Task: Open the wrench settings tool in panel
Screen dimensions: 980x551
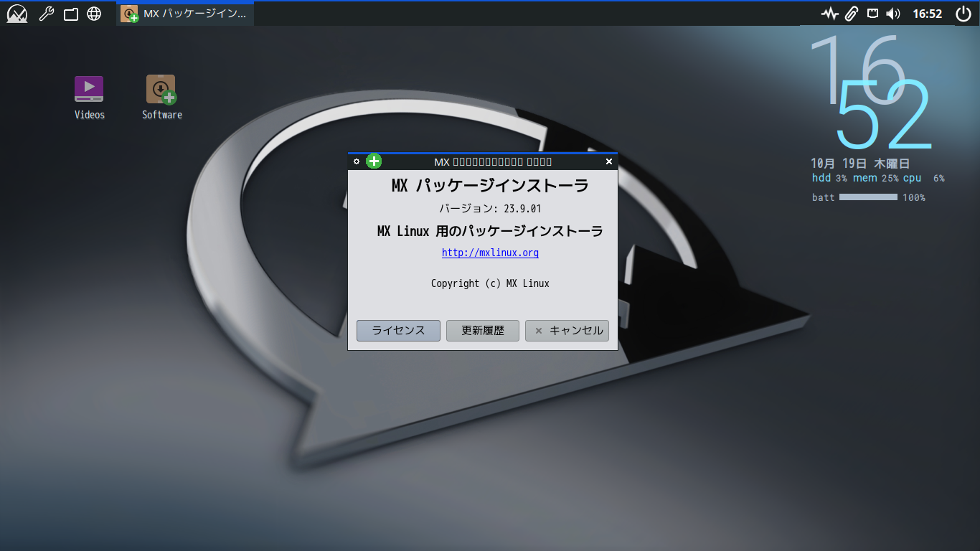Action: coord(47,14)
